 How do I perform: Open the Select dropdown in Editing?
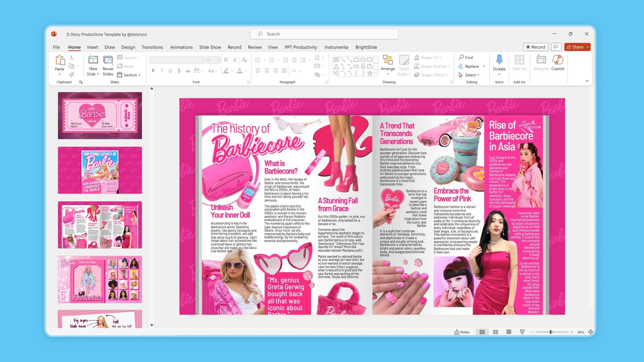pos(470,75)
